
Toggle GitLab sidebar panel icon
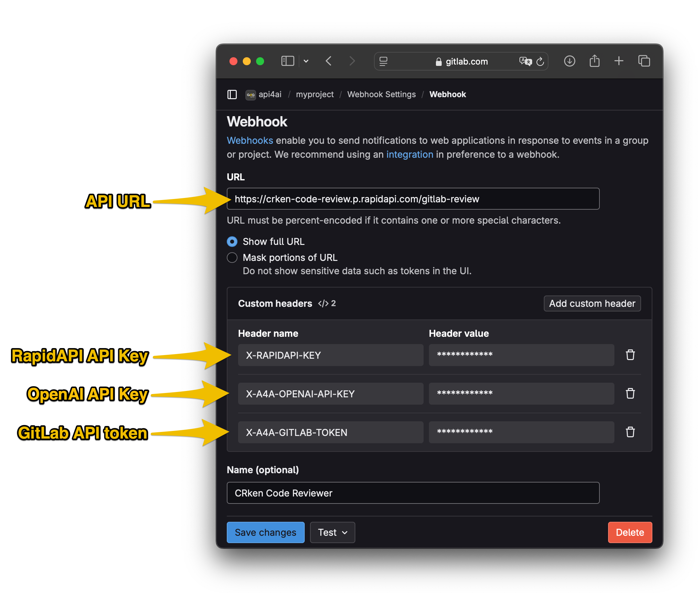tap(232, 95)
